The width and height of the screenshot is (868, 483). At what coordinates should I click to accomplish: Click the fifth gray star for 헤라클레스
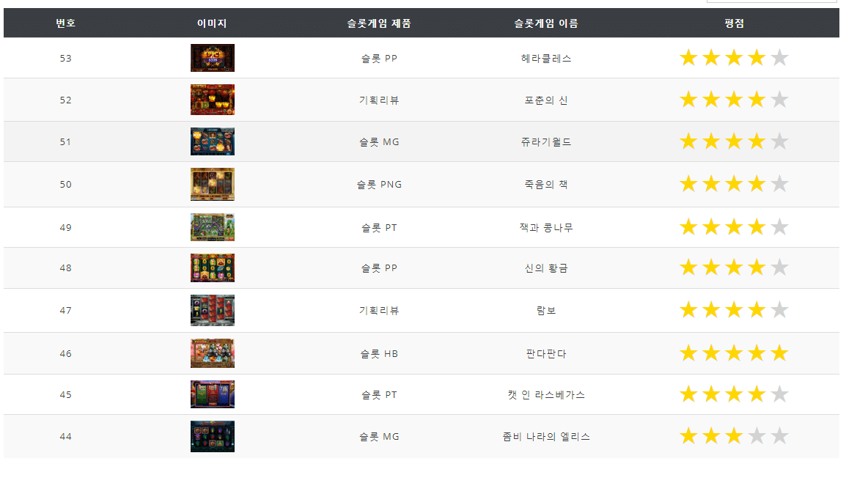point(779,57)
